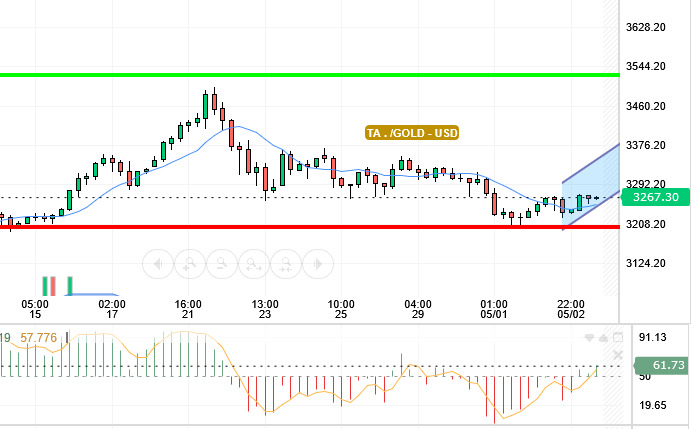The height and width of the screenshot is (429, 695).
Task: Click the compress horizontal zoom magnifier button
Action: click(285, 264)
